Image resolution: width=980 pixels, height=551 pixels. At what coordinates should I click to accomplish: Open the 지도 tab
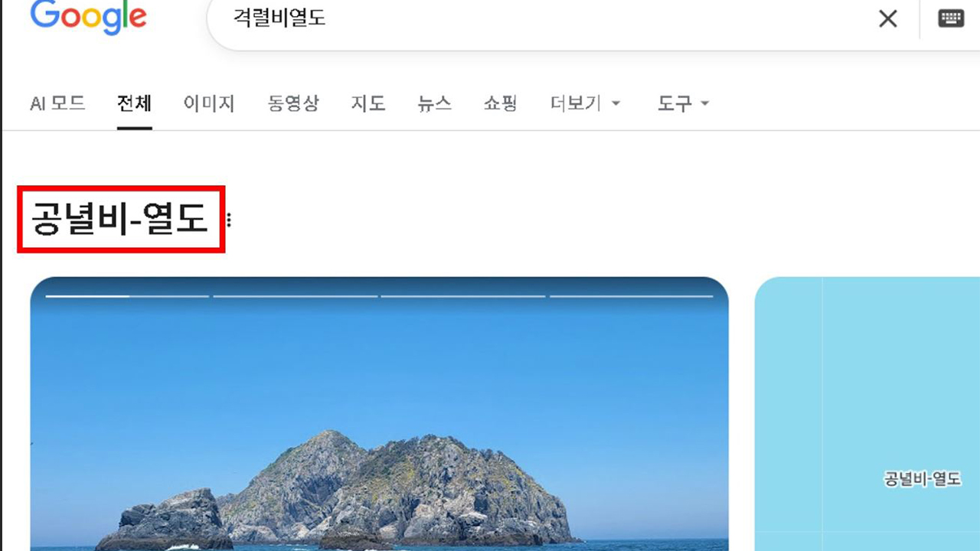pyautogui.click(x=367, y=103)
